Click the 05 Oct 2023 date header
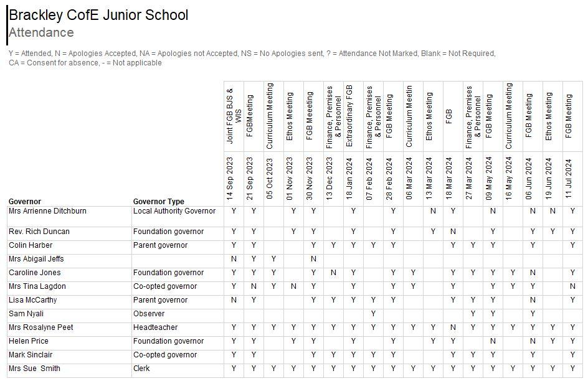The height and width of the screenshot is (381, 588). pyautogui.click(x=270, y=177)
